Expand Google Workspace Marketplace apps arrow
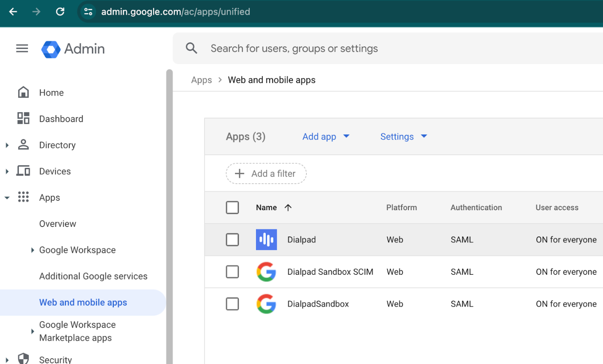 click(x=32, y=331)
